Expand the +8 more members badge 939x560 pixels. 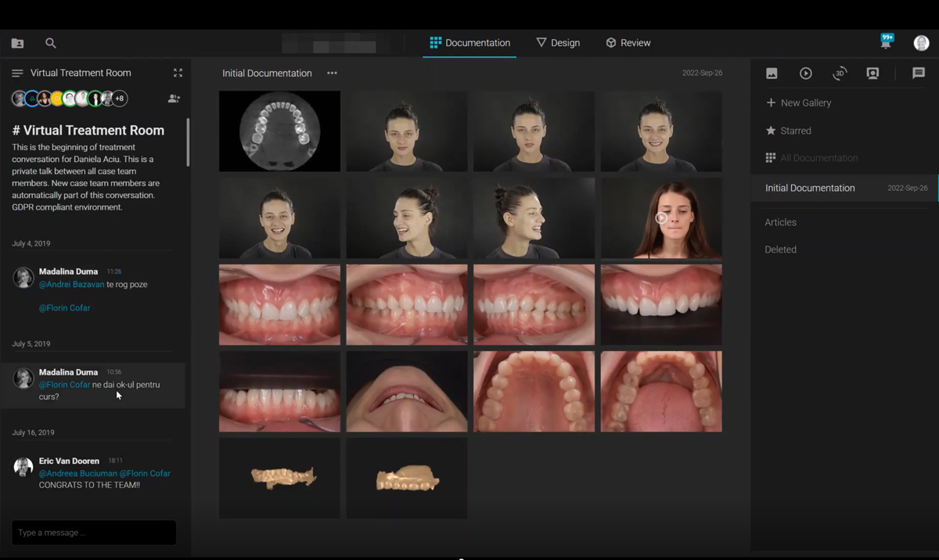pyautogui.click(x=119, y=99)
